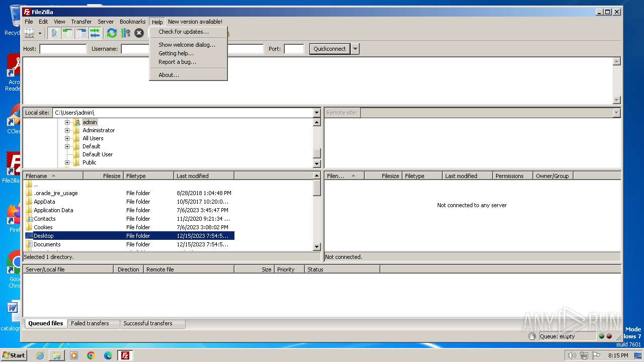
Task: Open Chrome from taskbar
Action: (x=91, y=355)
